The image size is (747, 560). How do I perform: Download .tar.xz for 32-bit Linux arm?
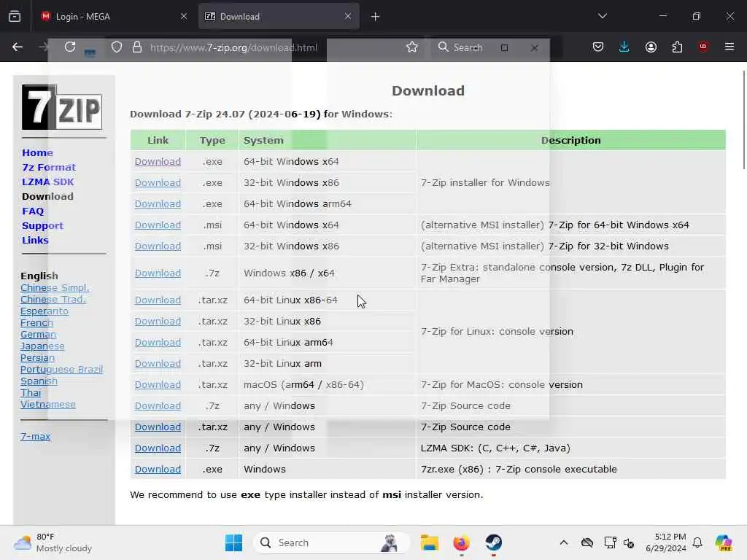tap(158, 364)
